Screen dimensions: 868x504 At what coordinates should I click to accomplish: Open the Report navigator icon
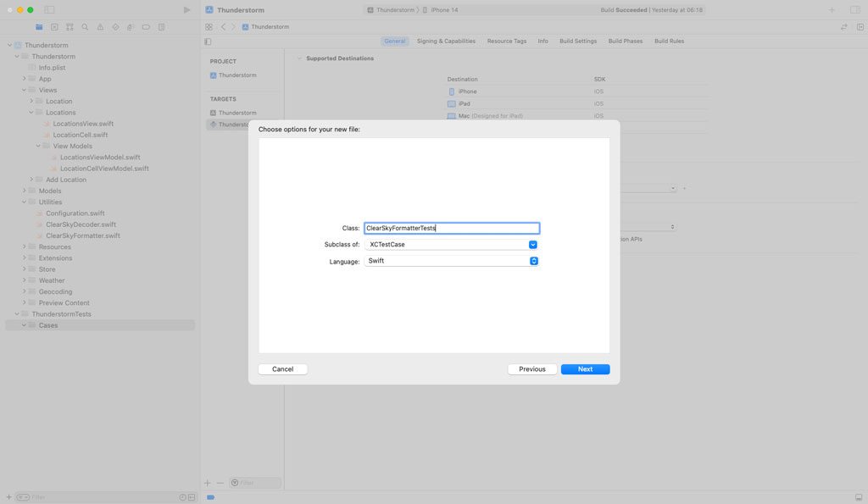[x=161, y=27]
